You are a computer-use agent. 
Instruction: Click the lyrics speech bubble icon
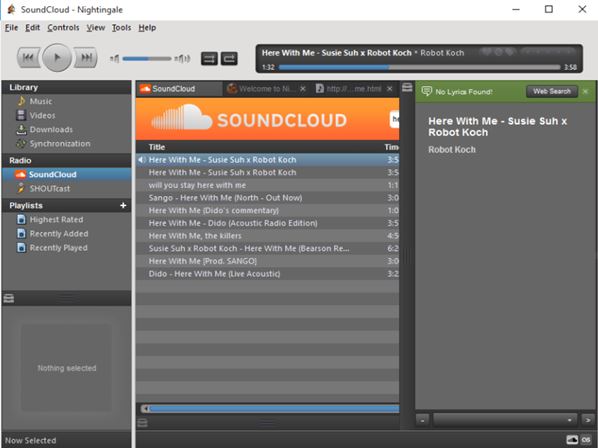[x=426, y=91]
